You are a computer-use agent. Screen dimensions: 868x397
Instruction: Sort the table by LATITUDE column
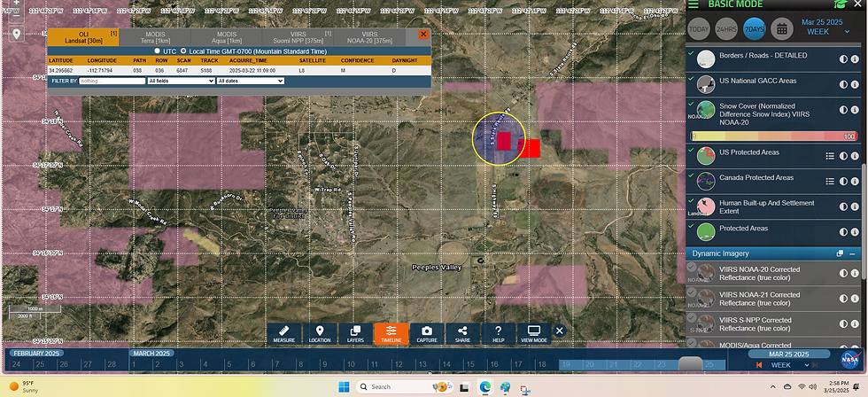click(x=60, y=60)
